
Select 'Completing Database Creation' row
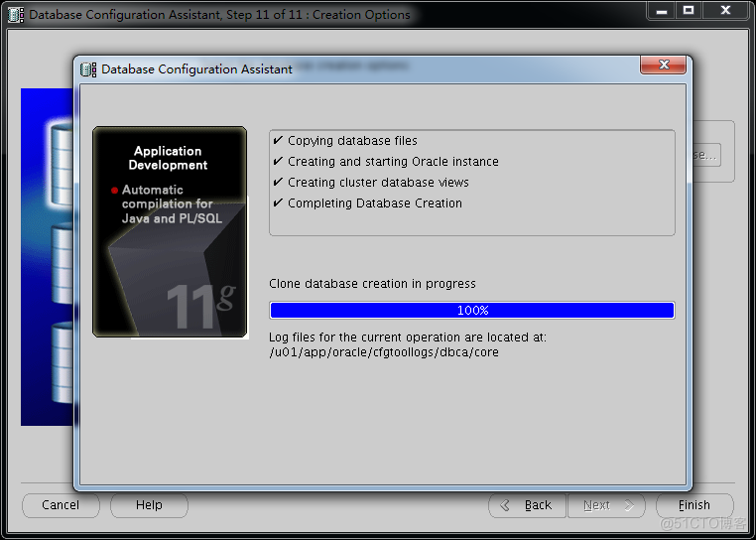(x=367, y=203)
